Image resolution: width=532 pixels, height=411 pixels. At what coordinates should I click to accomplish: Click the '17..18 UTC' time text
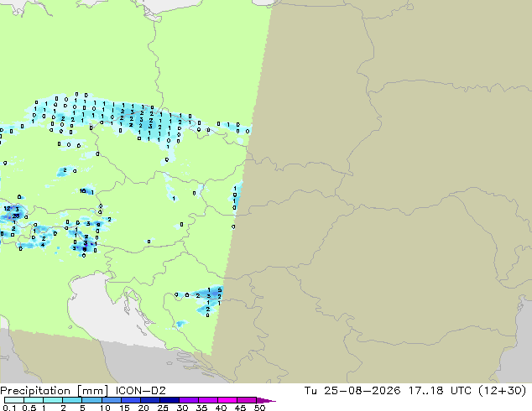[x=440, y=391]
